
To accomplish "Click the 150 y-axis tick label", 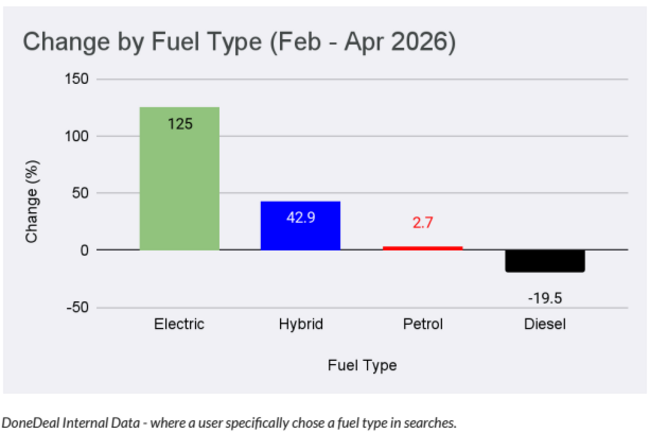I will point(76,79).
